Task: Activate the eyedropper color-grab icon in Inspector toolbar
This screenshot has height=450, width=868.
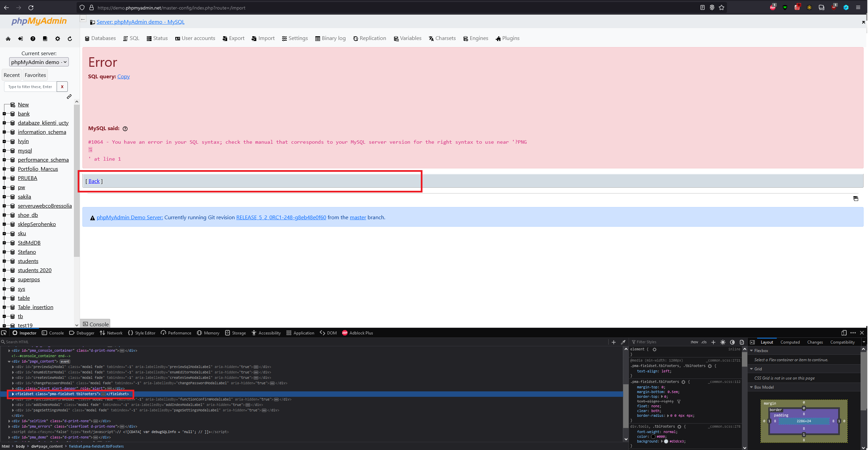Action: pyautogui.click(x=623, y=342)
